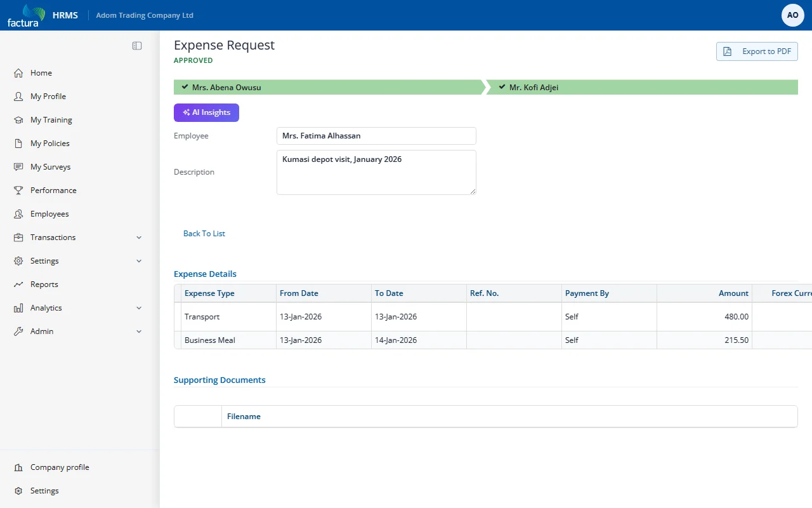Export the expense request to PDF
Image resolution: width=812 pixels, height=508 pixels.
pyautogui.click(x=757, y=51)
